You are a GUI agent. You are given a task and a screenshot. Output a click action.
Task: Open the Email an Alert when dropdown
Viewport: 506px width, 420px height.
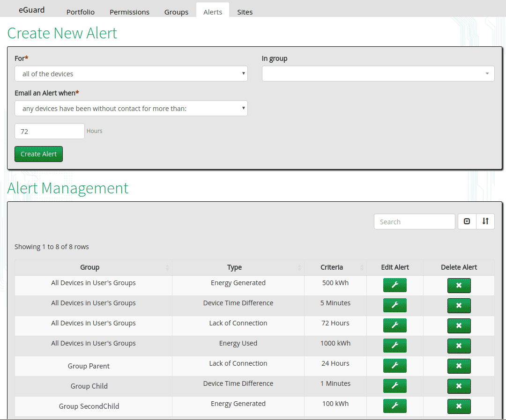pos(131,108)
